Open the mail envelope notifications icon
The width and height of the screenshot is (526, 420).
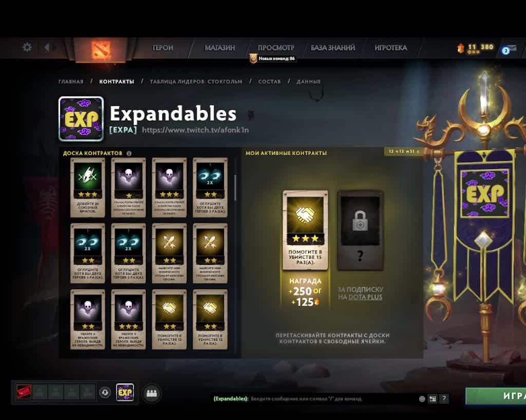[x=511, y=49]
